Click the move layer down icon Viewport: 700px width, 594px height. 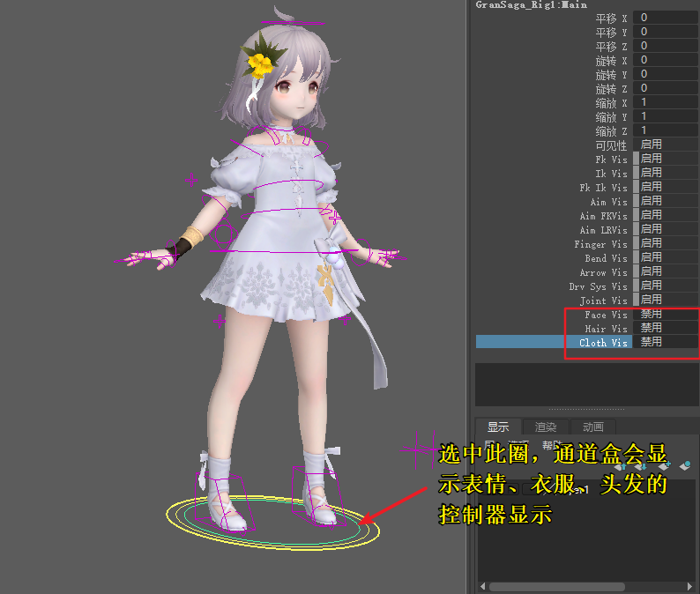point(641,466)
